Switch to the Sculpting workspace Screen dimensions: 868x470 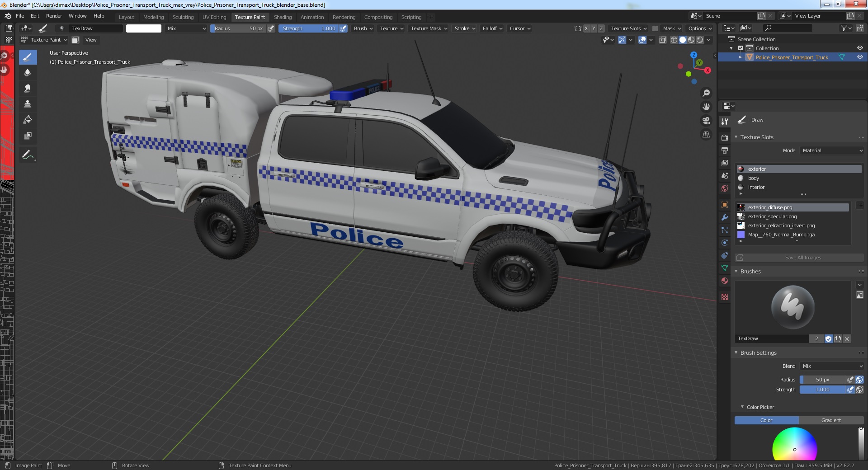coord(183,17)
